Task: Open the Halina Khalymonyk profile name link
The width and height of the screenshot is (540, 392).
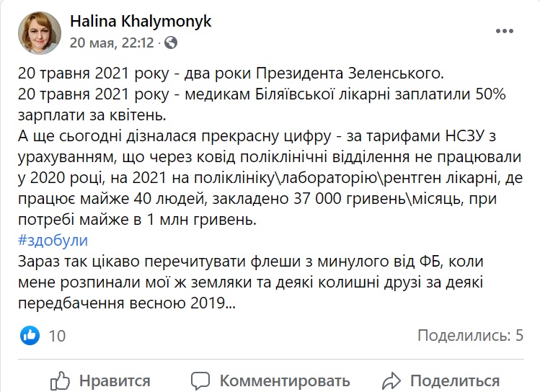Action: click(141, 22)
